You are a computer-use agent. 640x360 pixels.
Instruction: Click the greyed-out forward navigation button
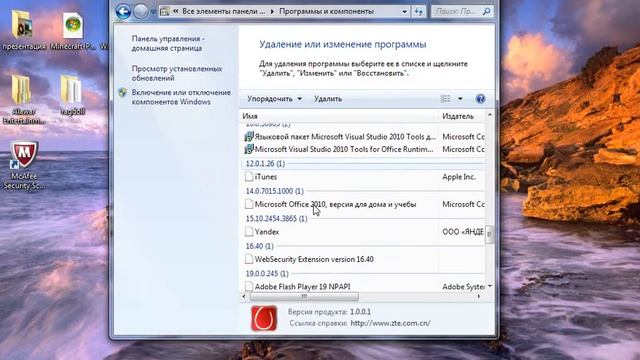(x=141, y=11)
